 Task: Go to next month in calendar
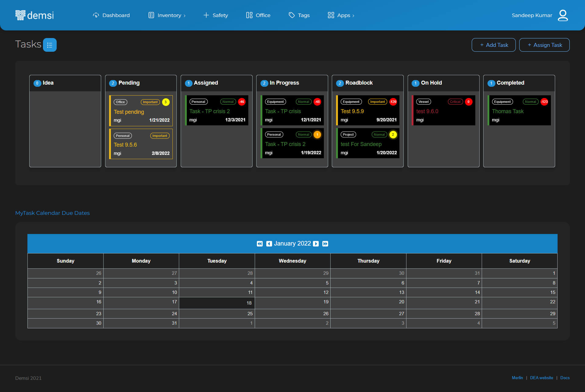316,244
